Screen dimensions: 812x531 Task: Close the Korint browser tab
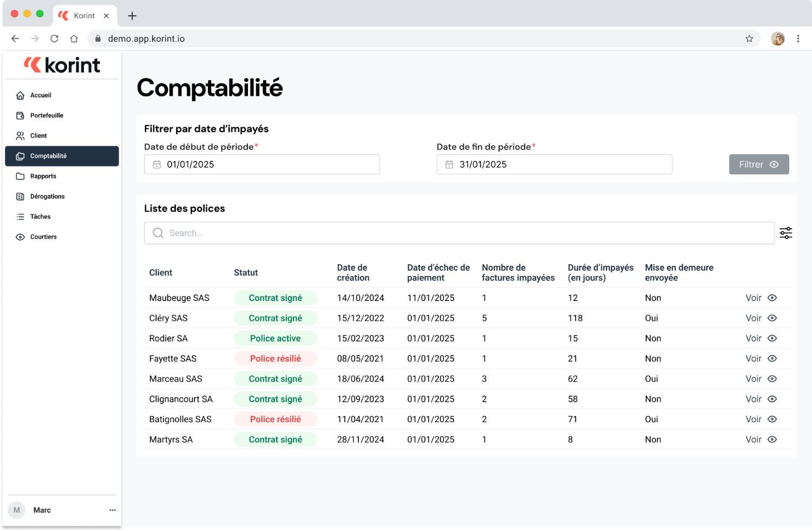(106, 16)
